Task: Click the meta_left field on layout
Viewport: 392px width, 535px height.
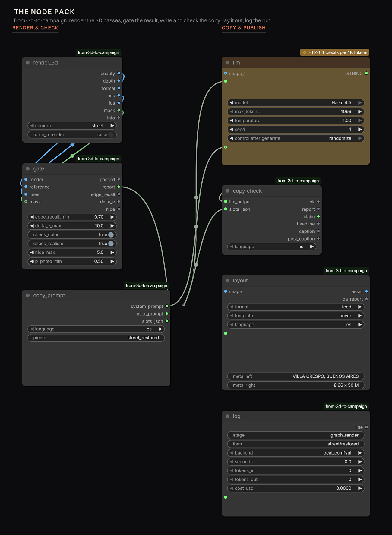Action: (296, 376)
